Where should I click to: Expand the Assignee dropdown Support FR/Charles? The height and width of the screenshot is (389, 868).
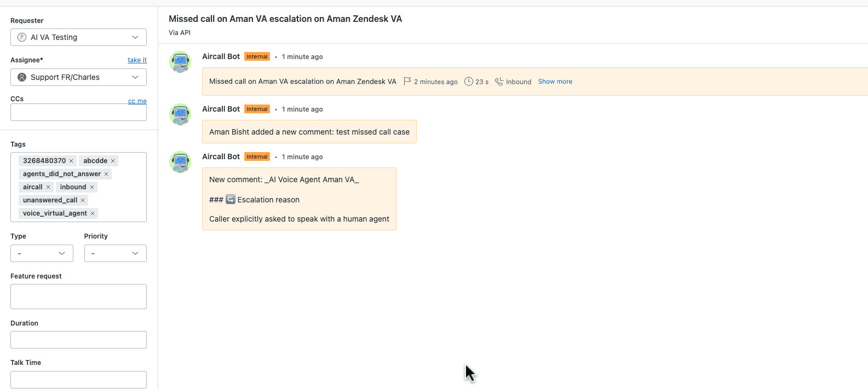pos(78,77)
